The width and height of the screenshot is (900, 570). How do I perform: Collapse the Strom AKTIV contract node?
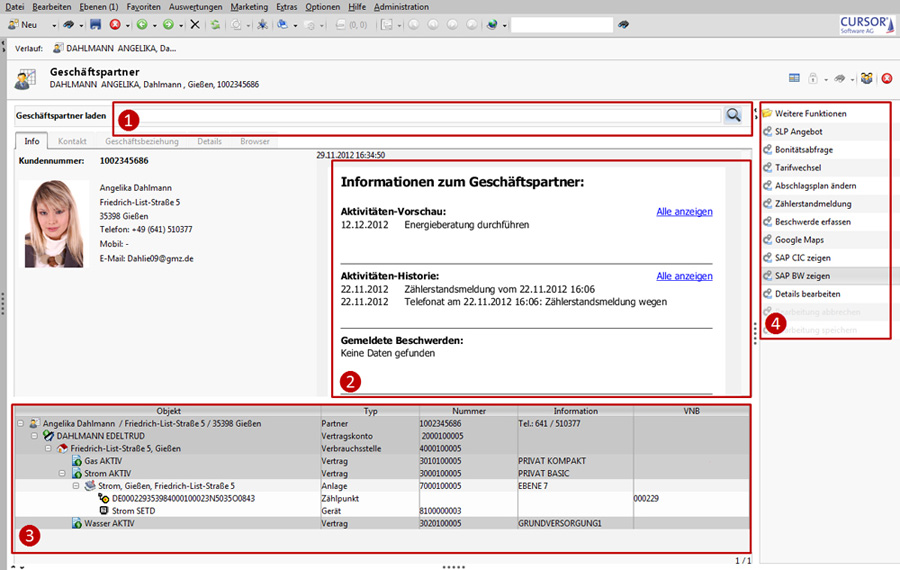(63, 473)
